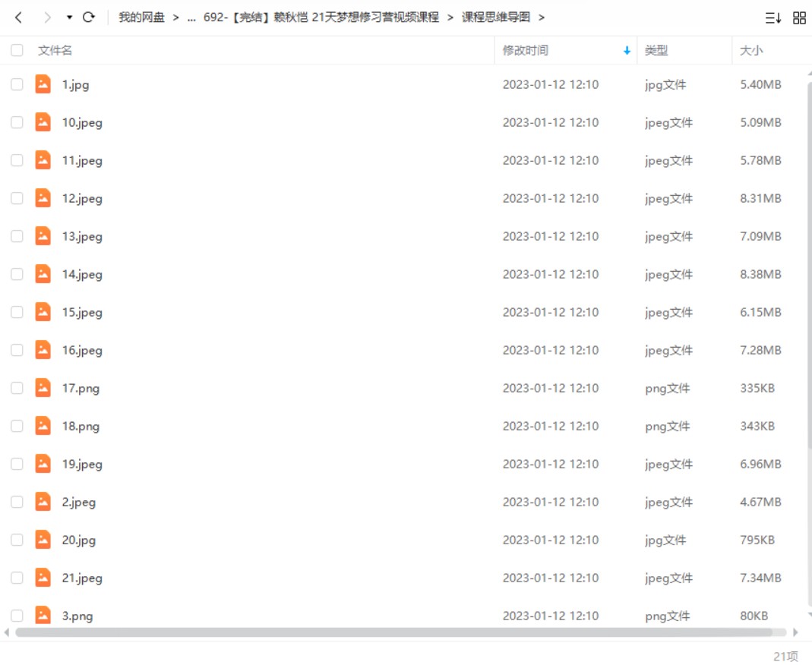Screen dimensions: 812x665
Task: Click the image icon of 14.jpeg
Action: pyautogui.click(x=43, y=274)
